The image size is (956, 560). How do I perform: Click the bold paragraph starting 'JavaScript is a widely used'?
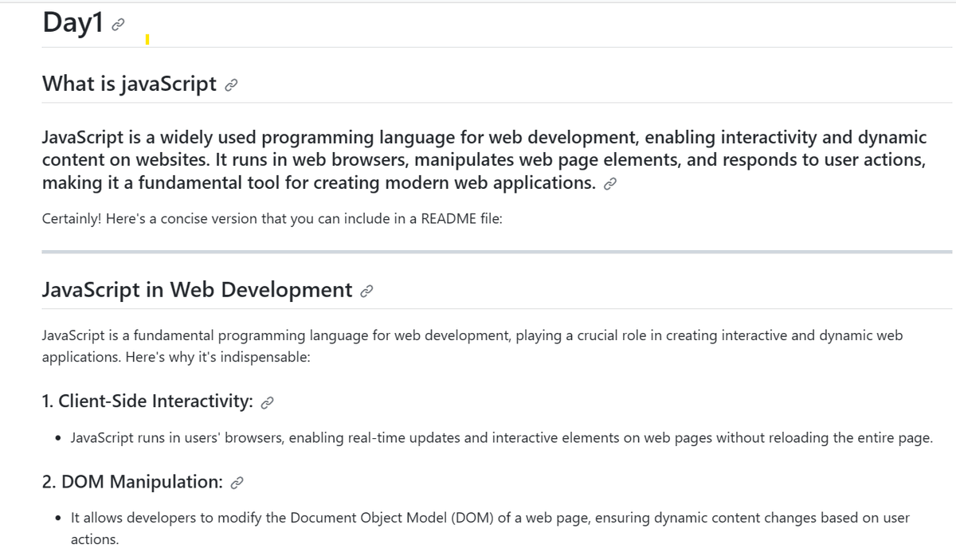484,159
